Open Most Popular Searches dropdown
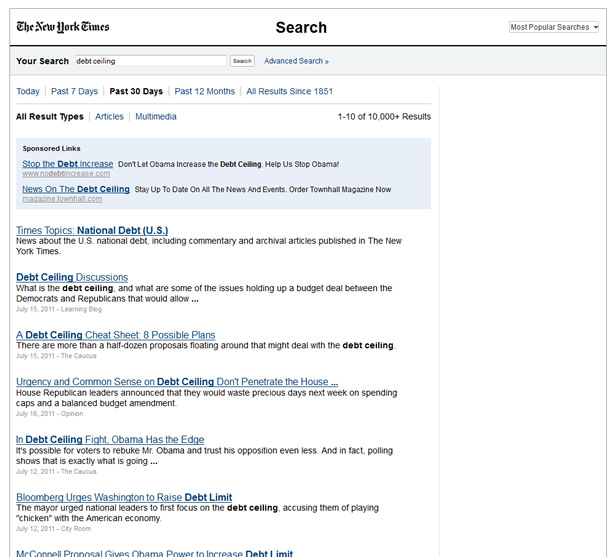 pos(553,27)
